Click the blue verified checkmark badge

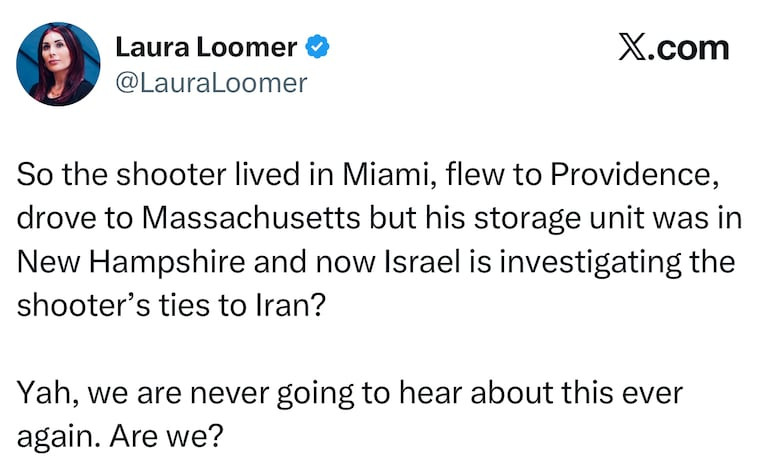[x=319, y=46]
